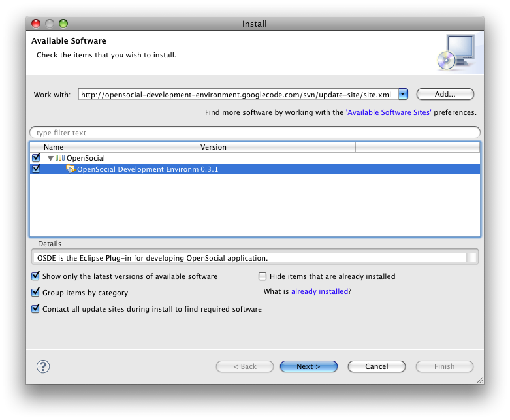Click the Details scrollbar on the right
Image resolution: width=510 pixels, height=420 pixels.
pyautogui.click(x=471, y=258)
